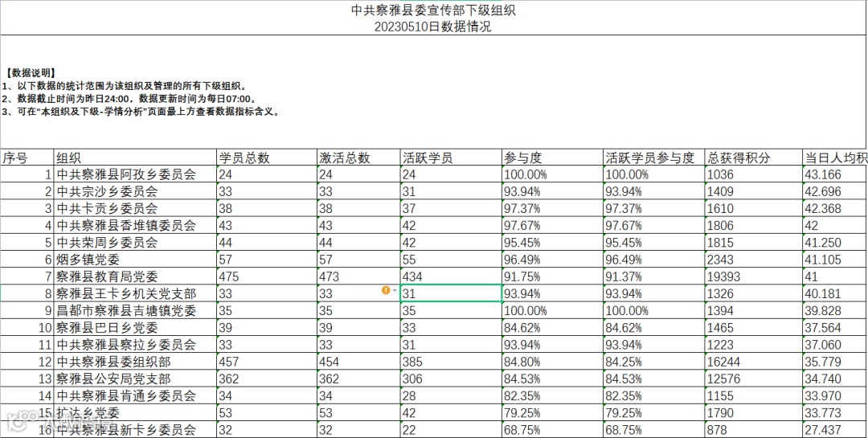Click the cell 中共察雅县阿孜乡委员会
The width and height of the screenshot is (868, 438).
[x=134, y=175]
